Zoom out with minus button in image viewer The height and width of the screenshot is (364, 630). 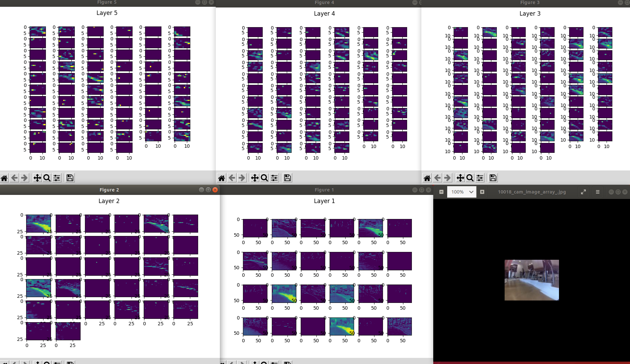click(x=441, y=192)
